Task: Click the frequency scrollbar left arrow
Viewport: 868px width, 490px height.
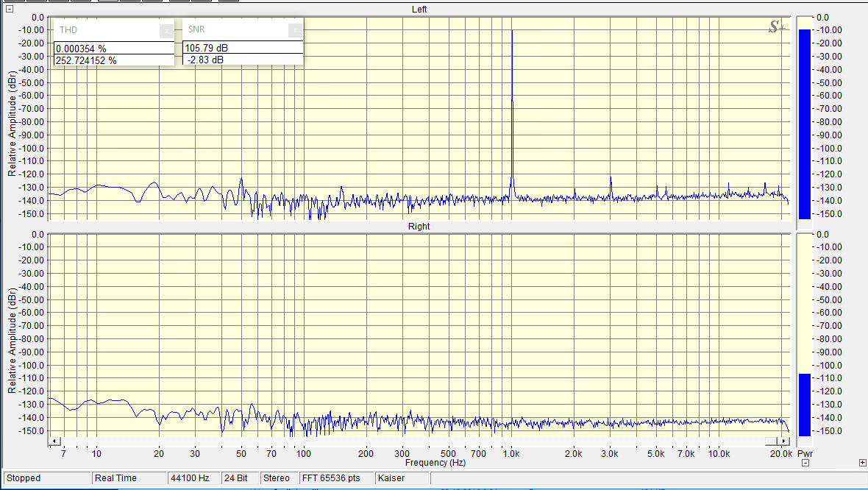Action: (54, 441)
